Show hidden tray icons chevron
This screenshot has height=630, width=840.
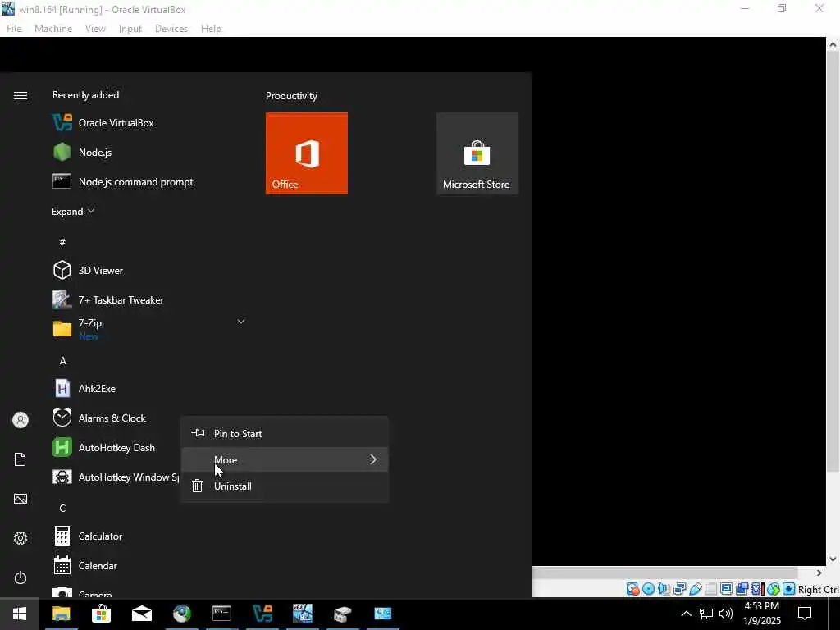(686, 614)
